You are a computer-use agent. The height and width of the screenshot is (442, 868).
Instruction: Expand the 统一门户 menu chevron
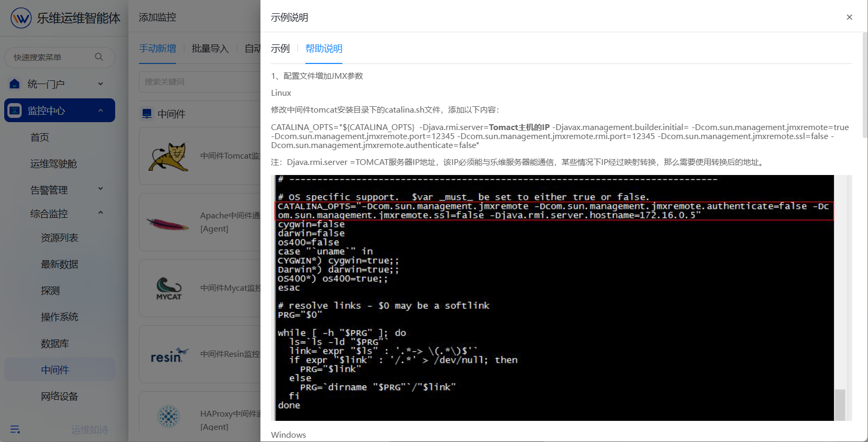coord(100,84)
